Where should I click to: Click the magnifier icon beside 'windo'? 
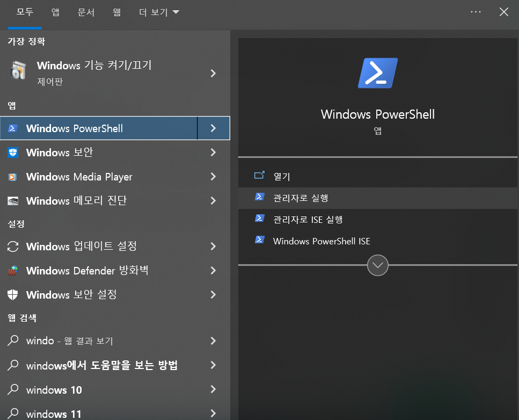pyautogui.click(x=12, y=341)
